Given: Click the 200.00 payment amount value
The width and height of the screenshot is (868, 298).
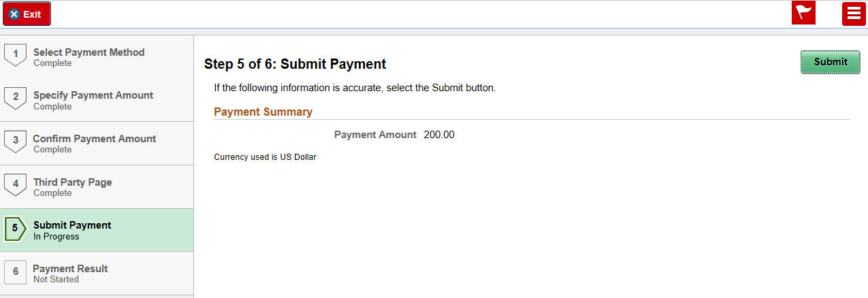Looking at the screenshot, I should tap(439, 135).
